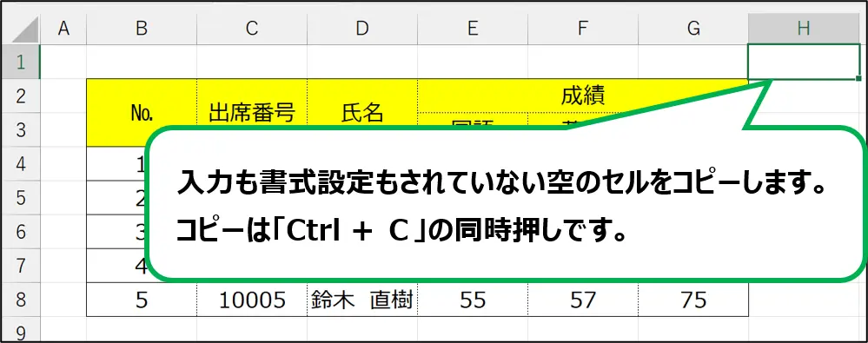Select row 3 header

click(21, 130)
